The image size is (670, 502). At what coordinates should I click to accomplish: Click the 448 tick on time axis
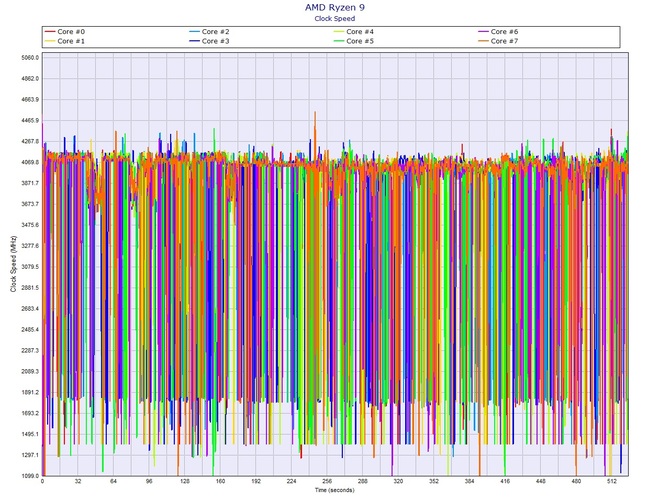(x=541, y=481)
